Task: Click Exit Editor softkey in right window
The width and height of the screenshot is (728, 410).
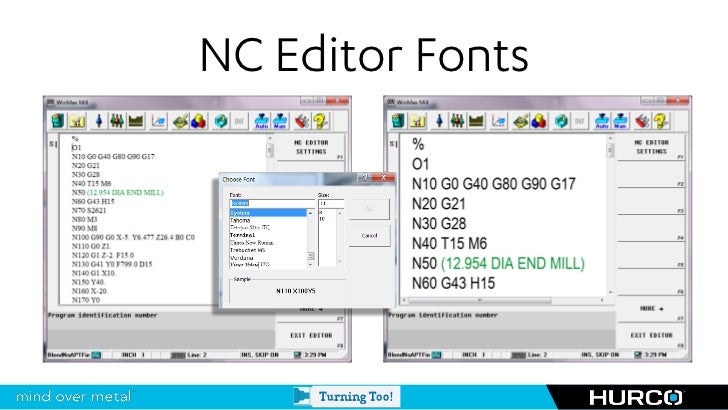Action: tap(651, 336)
